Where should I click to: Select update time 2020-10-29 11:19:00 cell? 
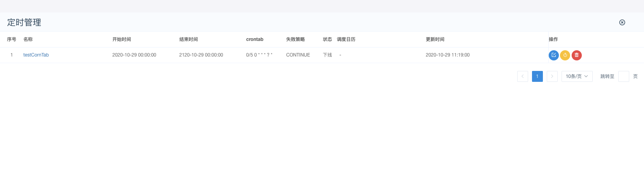tap(448, 55)
